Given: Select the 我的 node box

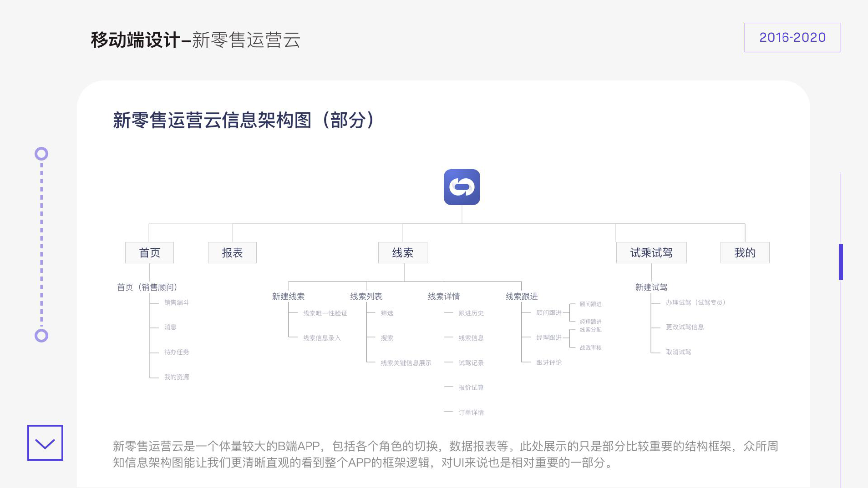Looking at the screenshot, I should click(x=745, y=252).
